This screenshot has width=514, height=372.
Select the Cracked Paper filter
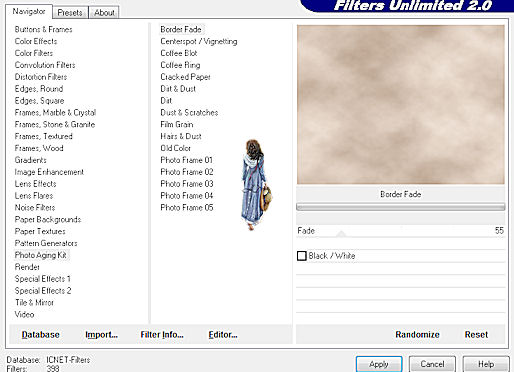click(x=185, y=77)
